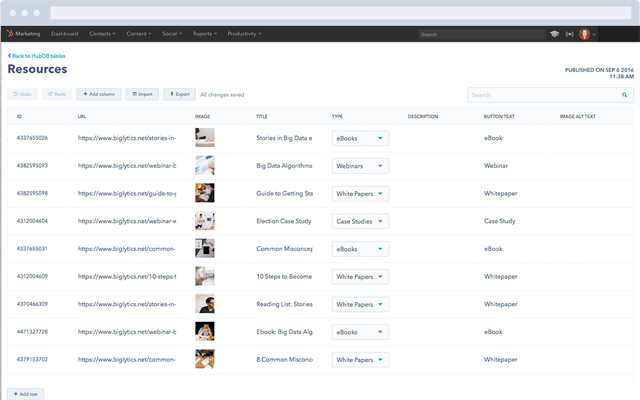Click the broadcast signal icon in top bar

[570, 34]
